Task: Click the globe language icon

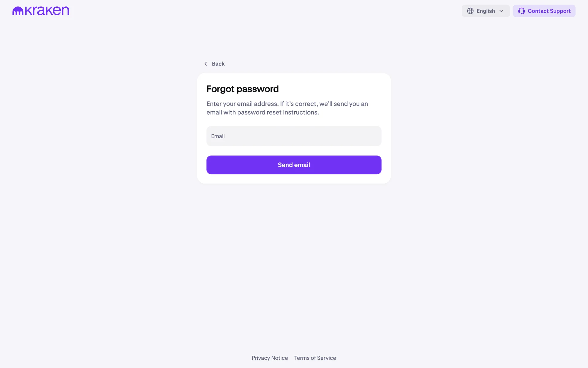Action: (470, 11)
